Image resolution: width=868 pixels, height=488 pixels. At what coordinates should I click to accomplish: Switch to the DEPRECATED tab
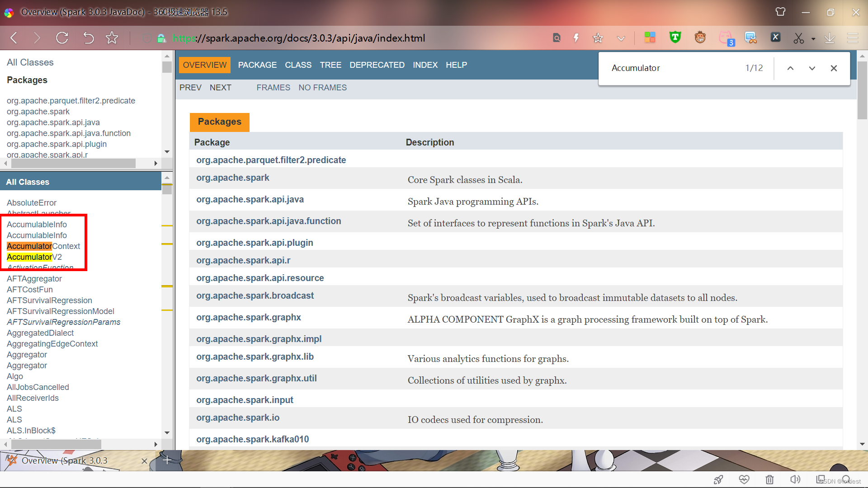pyautogui.click(x=377, y=65)
